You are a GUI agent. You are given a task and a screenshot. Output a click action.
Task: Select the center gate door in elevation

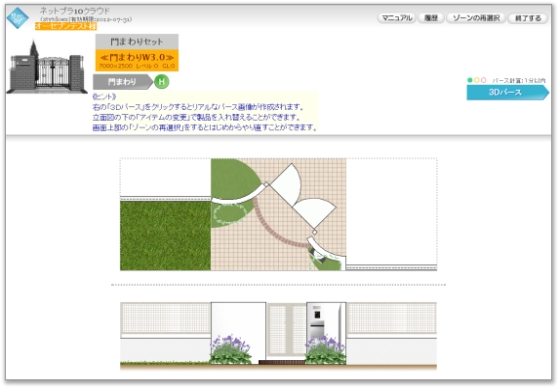[286, 330]
